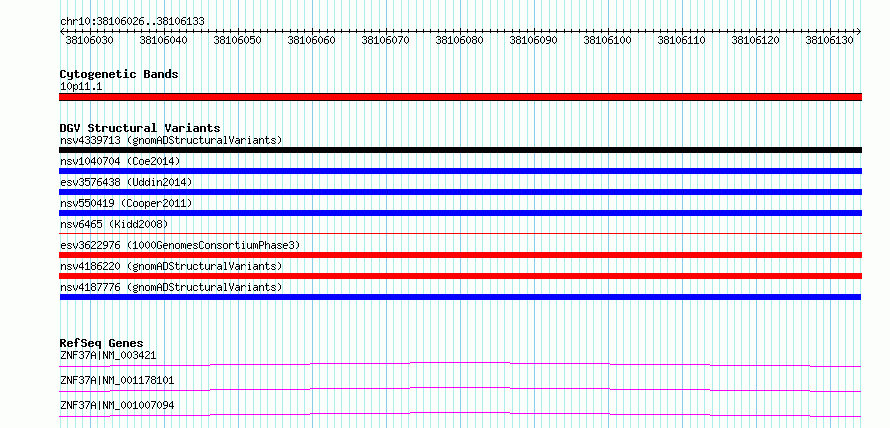
Task: Click the red nsv4186220 variant bar
Action: click(x=460, y=276)
